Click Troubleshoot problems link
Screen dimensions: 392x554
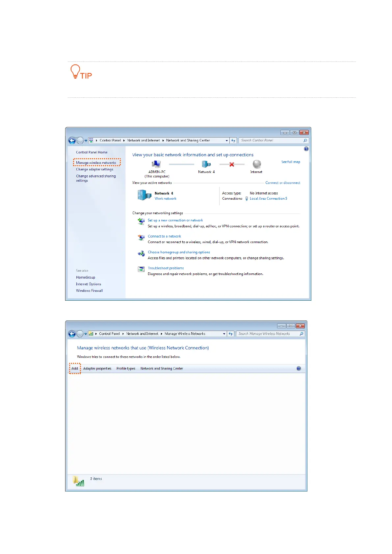pyautogui.click(x=166, y=268)
